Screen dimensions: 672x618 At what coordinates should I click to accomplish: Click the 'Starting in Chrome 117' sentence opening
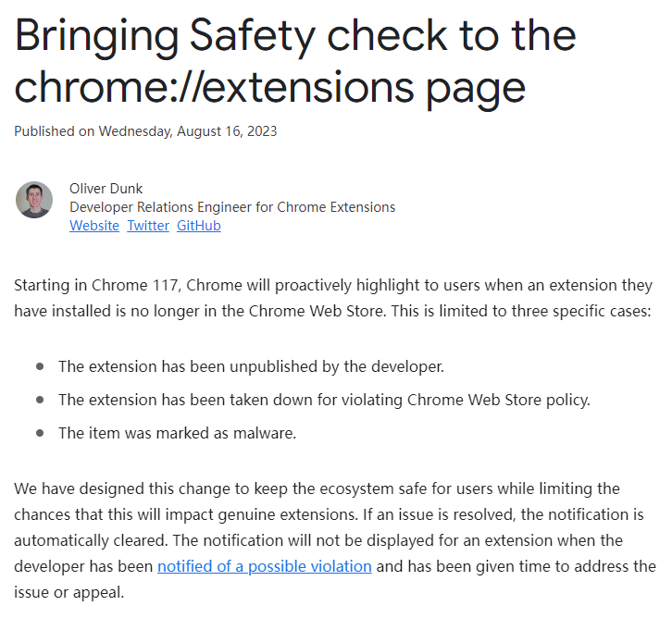[91, 285]
